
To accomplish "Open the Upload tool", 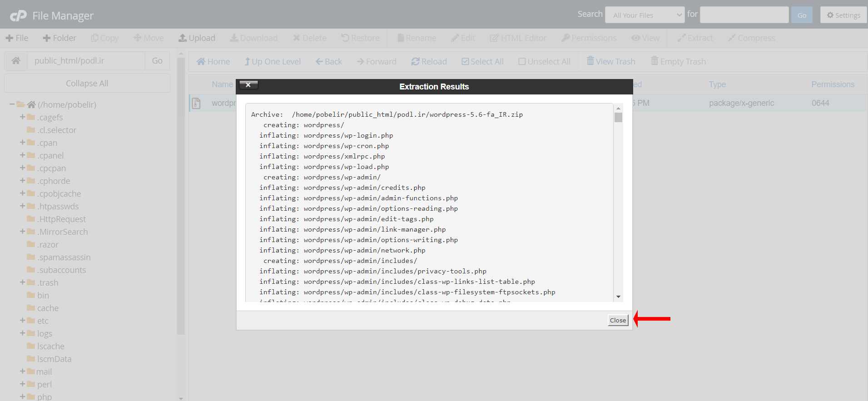I will (x=197, y=38).
